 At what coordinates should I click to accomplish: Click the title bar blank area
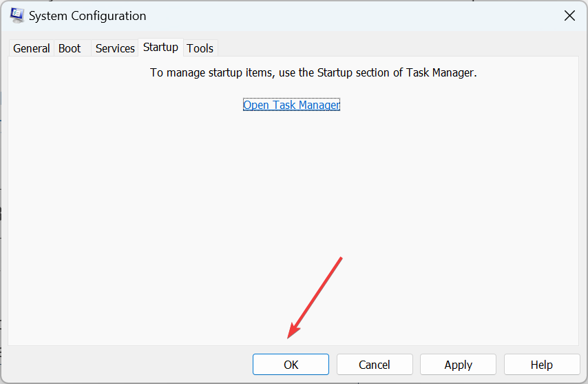tap(353, 16)
